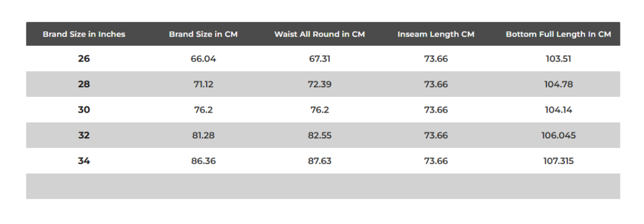This screenshot has width=644, height=224.
Task: Choose the size 30 row label
Action: [x=84, y=110]
